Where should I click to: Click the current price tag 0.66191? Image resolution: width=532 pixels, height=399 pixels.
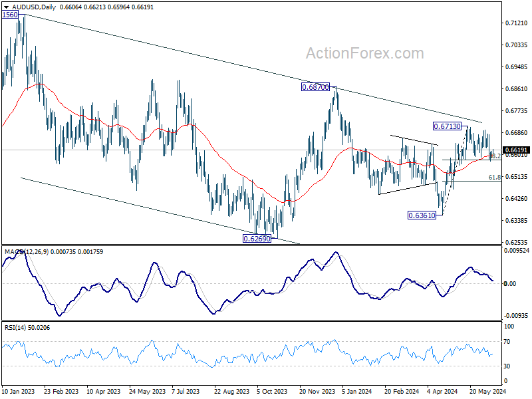pyautogui.click(x=516, y=150)
